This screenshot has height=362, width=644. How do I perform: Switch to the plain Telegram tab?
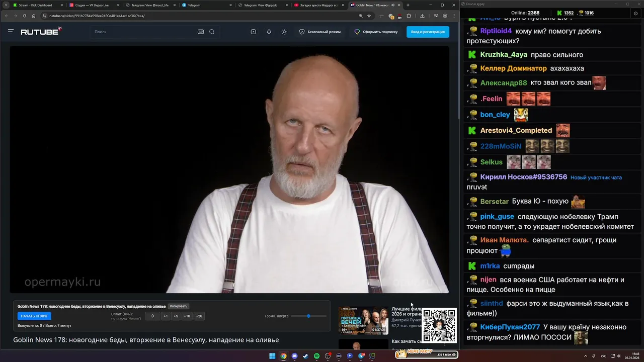pyautogui.click(x=206, y=5)
